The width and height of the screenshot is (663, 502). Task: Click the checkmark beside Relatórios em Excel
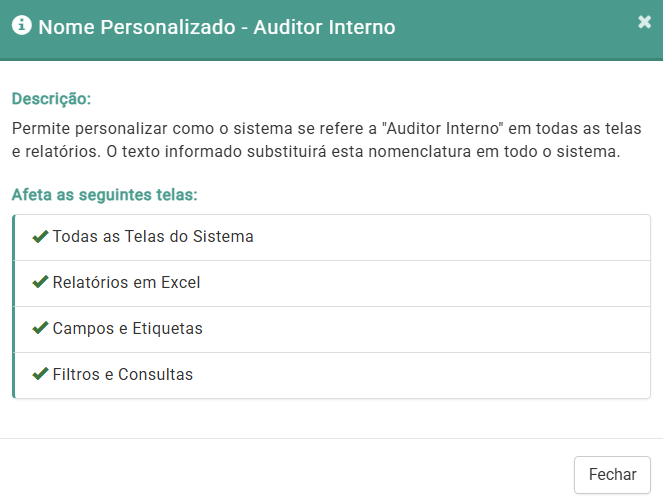[x=40, y=283]
